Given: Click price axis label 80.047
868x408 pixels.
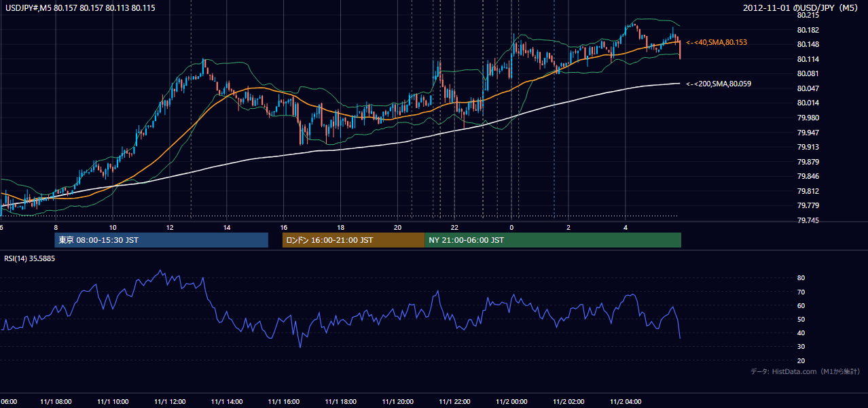Looking at the screenshot, I should tap(808, 88).
